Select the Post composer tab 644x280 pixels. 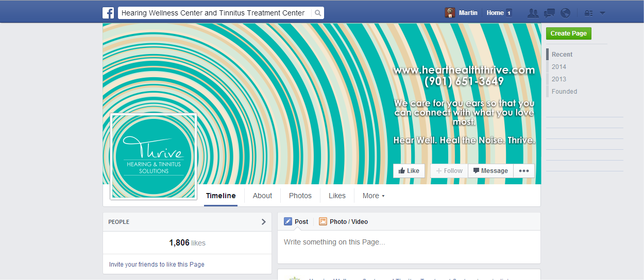[296, 222]
